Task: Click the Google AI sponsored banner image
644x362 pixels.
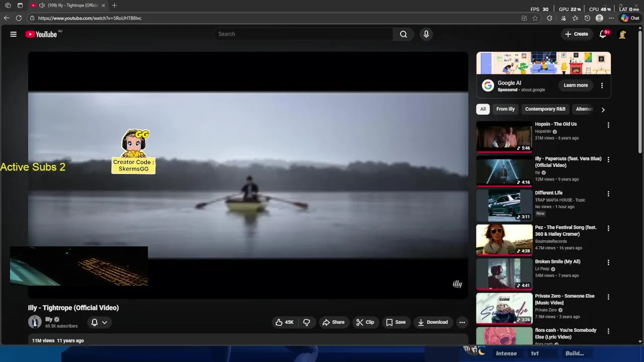Action: [543, 63]
